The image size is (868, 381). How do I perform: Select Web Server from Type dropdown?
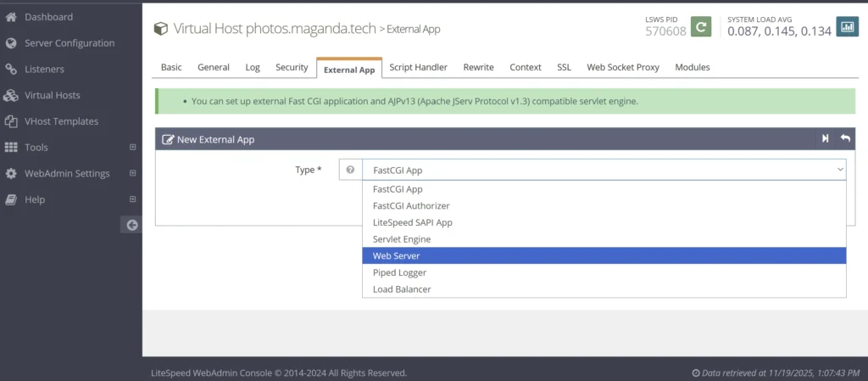pos(396,256)
